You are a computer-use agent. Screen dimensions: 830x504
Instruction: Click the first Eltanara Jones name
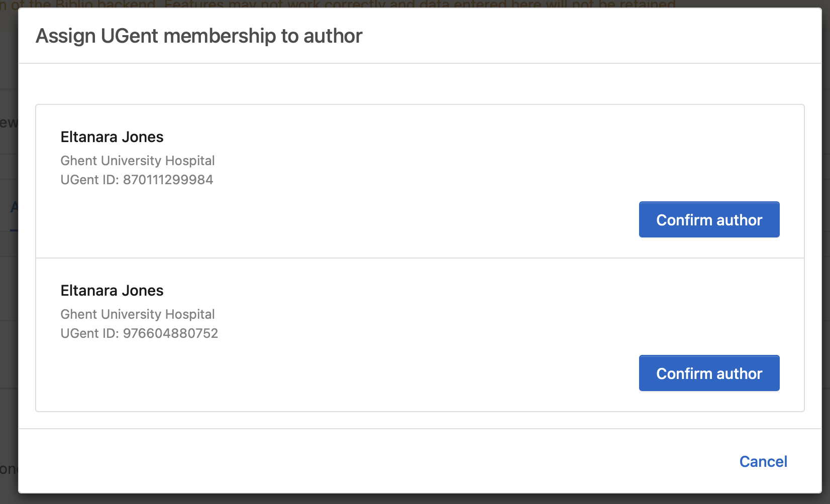(112, 137)
